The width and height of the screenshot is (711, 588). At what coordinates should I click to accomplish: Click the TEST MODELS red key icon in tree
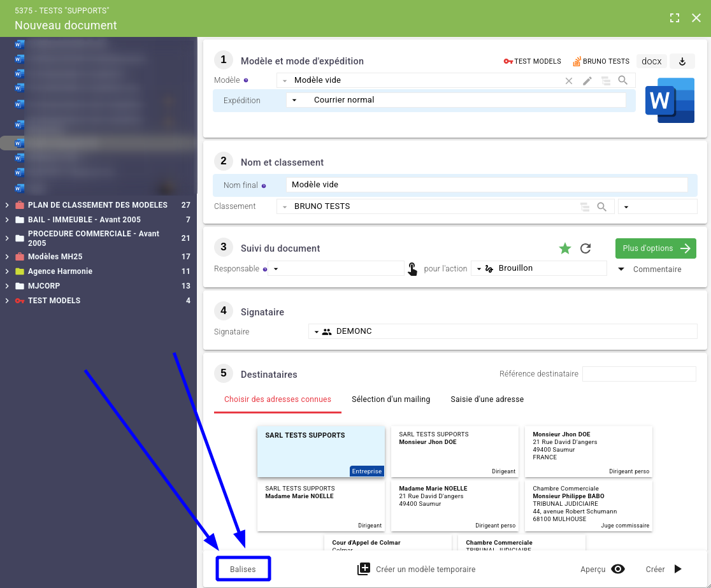pyautogui.click(x=20, y=301)
